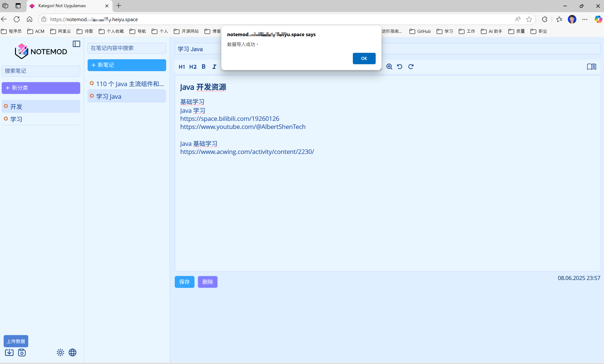Click the 删除 delete button

208,282
